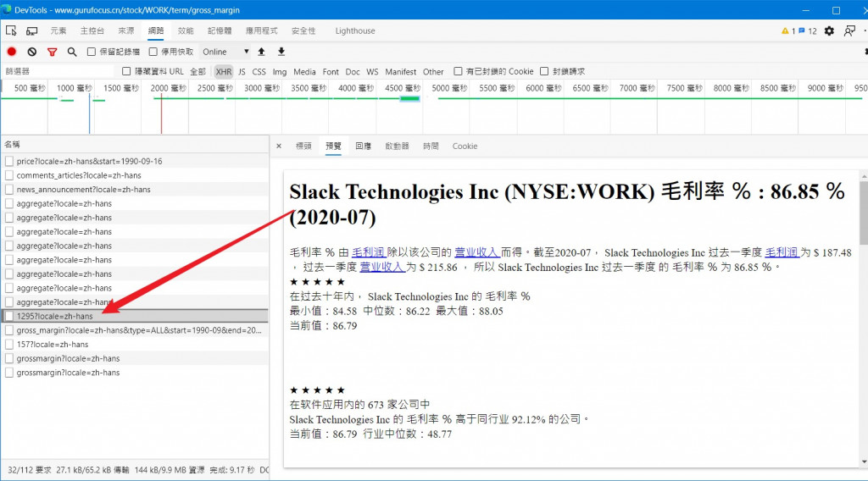Open the 安全性 panel tab

point(303,31)
